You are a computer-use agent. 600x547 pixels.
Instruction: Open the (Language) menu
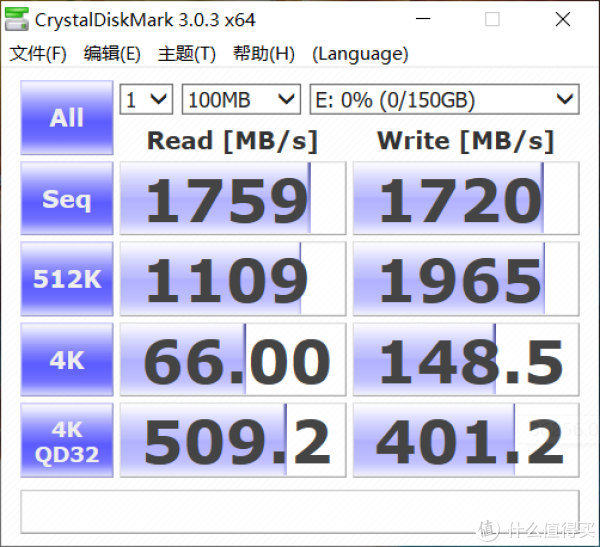360,54
